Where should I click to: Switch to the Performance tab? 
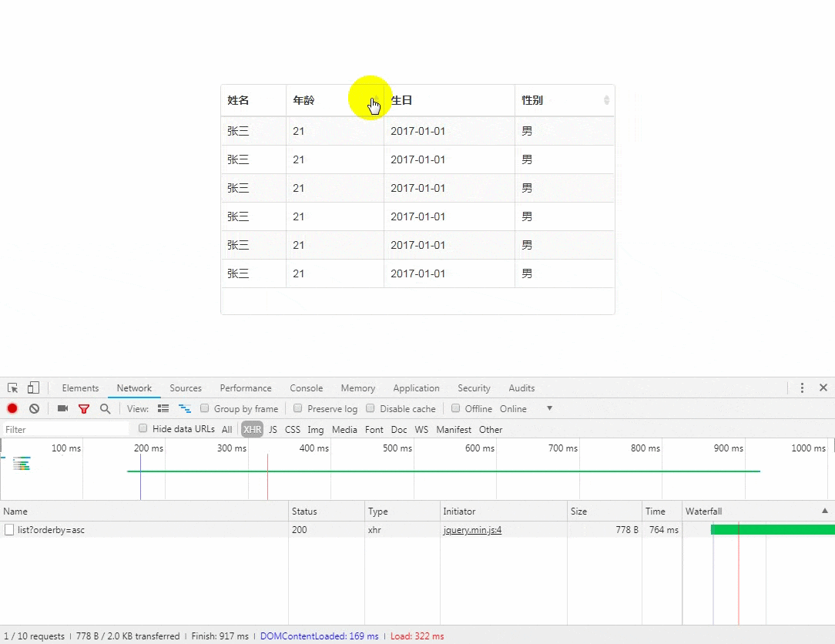click(246, 387)
